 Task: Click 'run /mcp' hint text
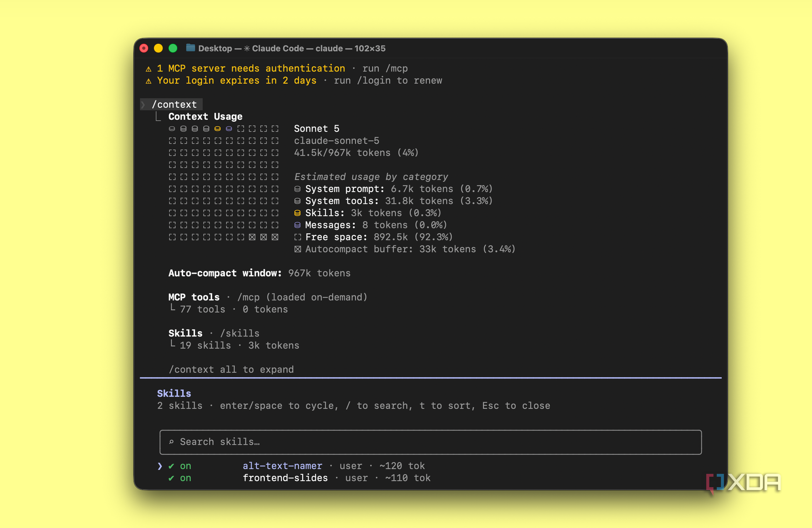click(x=385, y=68)
